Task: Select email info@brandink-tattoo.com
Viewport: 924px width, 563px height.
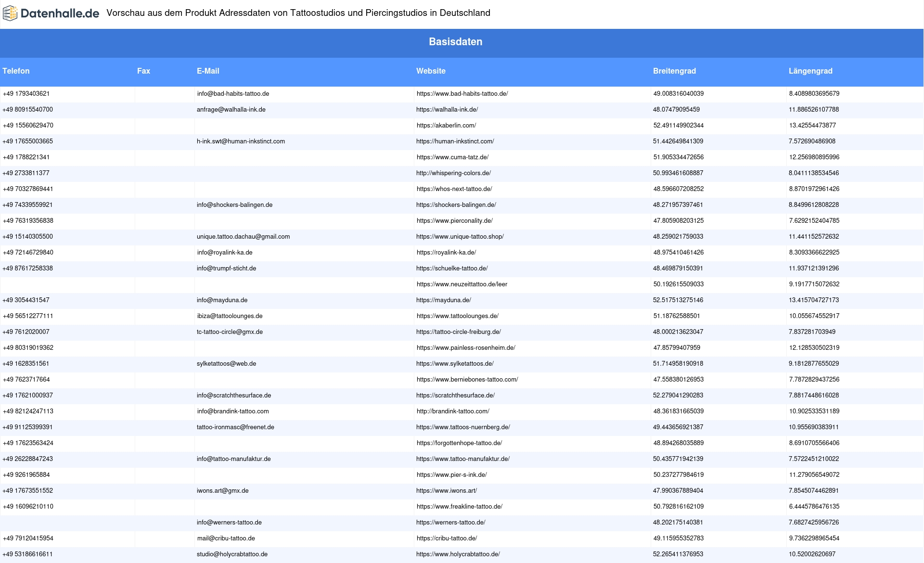Action: (233, 411)
